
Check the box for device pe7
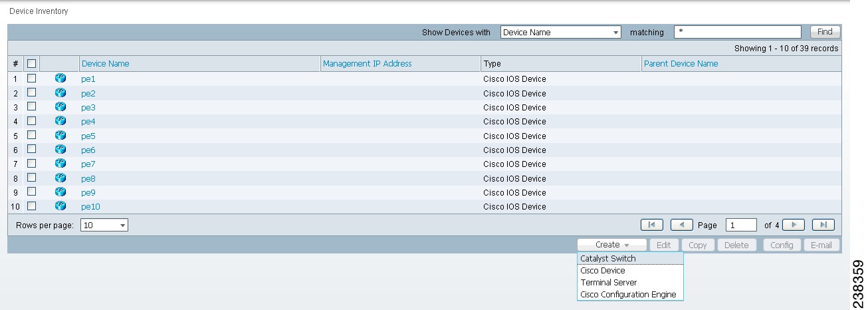pos(31,164)
